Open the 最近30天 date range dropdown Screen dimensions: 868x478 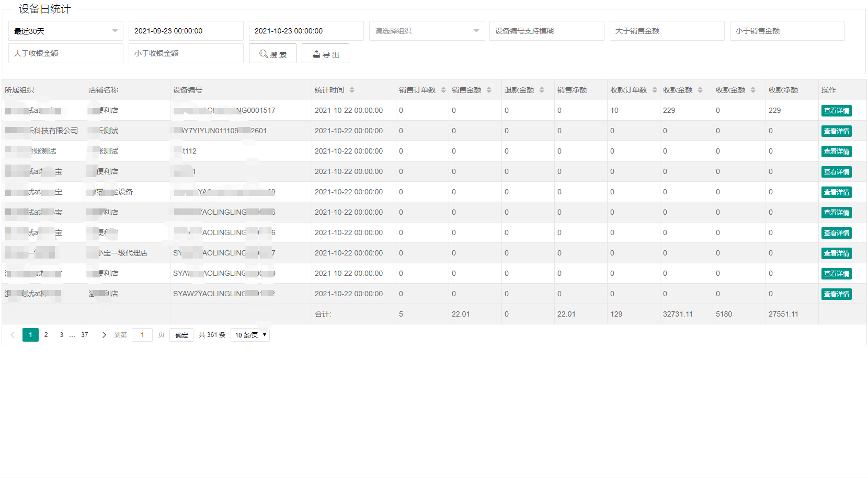click(x=66, y=31)
